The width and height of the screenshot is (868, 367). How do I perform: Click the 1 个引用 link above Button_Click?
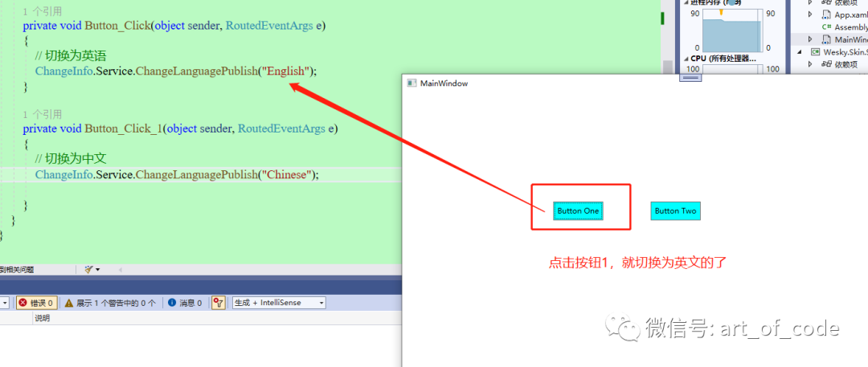coord(43,11)
